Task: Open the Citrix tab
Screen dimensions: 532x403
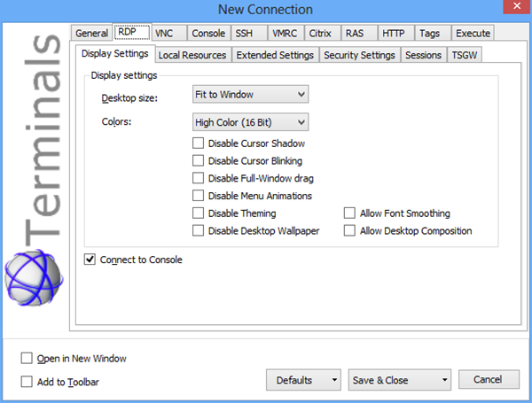Action: 323,34
